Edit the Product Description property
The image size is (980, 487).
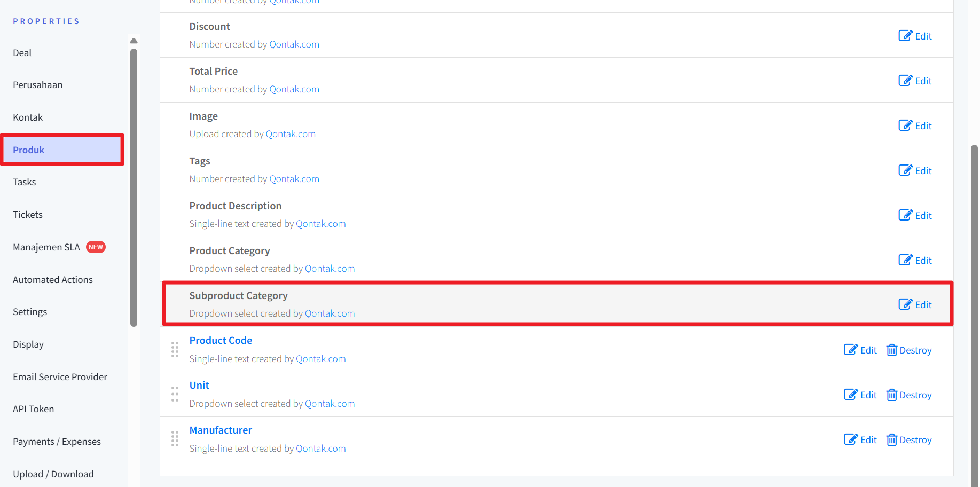click(x=915, y=215)
